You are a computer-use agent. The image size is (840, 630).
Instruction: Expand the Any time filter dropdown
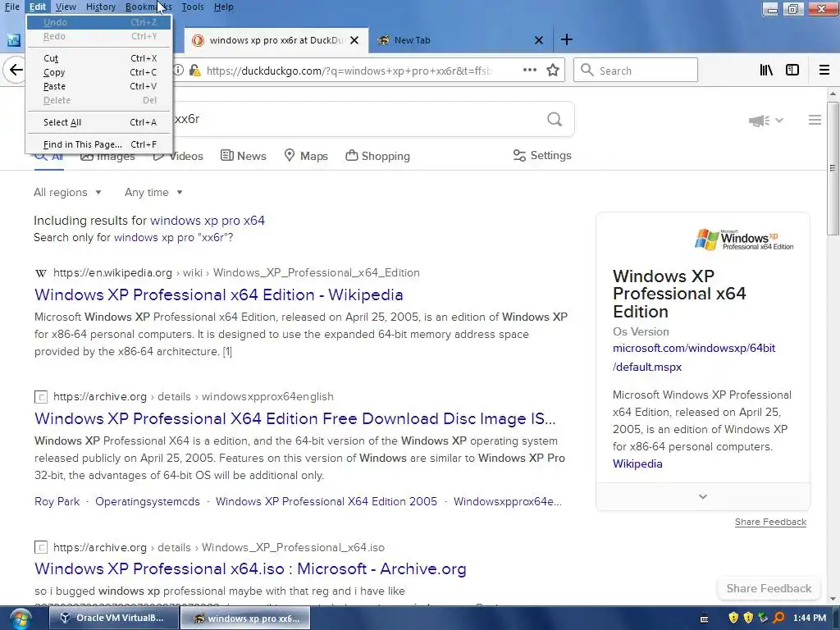point(153,192)
